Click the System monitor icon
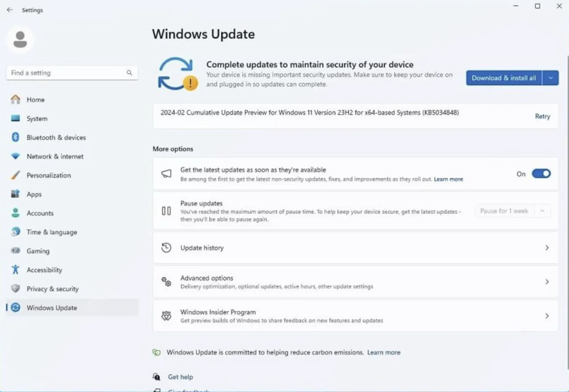The width and height of the screenshot is (569, 392). tap(15, 118)
